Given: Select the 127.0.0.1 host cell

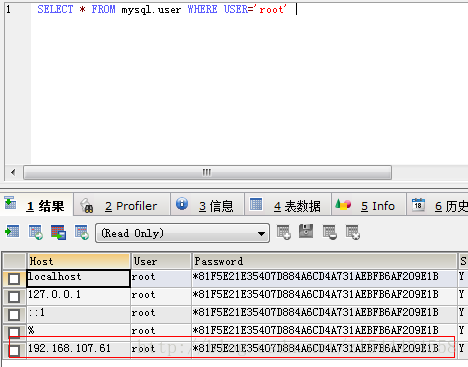Looking at the screenshot, I should coord(78,296).
